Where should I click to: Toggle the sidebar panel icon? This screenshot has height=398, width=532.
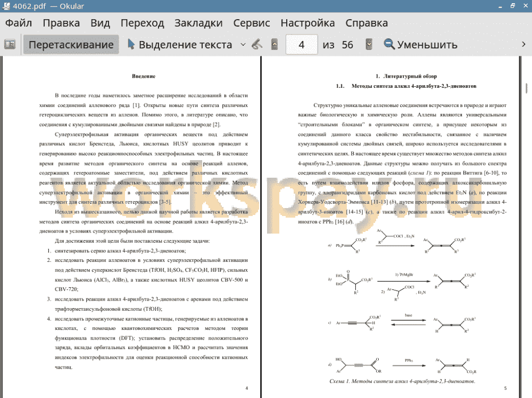coord(10,45)
